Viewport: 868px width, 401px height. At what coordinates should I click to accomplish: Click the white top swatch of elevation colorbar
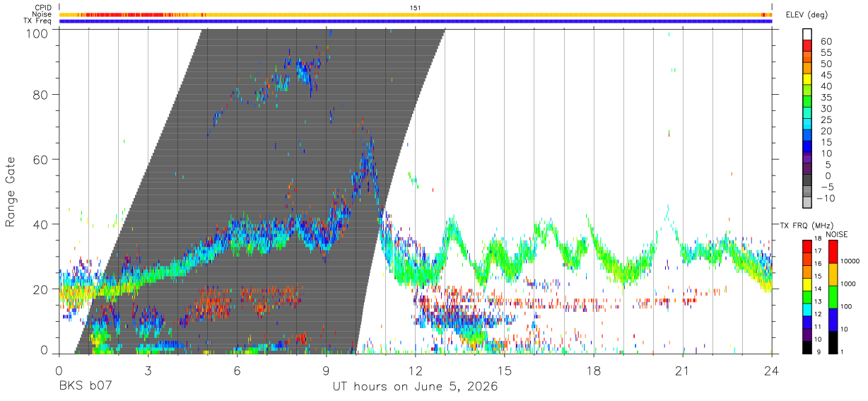[x=808, y=34]
